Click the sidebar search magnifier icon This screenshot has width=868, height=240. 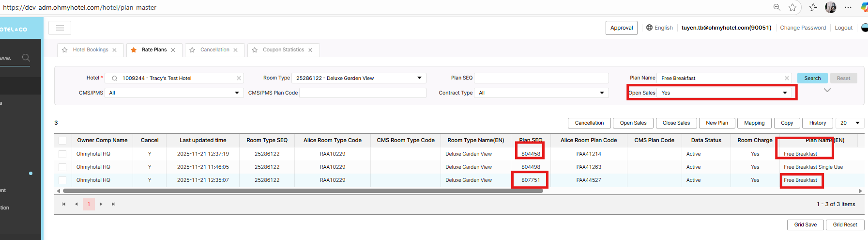point(26,58)
